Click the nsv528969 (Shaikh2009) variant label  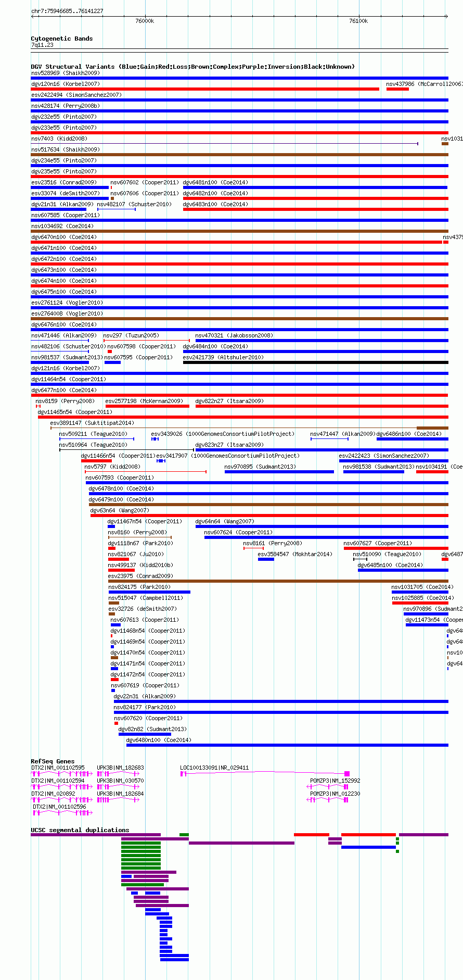pyautogui.click(x=65, y=73)
